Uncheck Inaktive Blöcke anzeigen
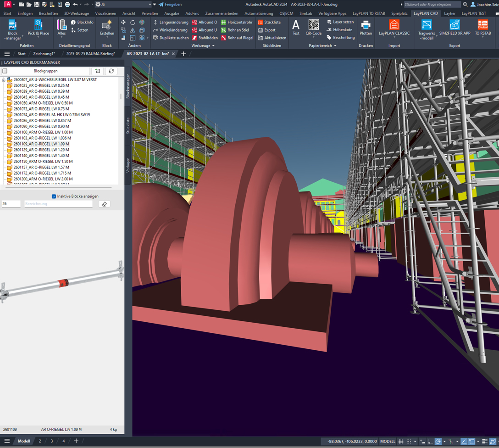The width and height of the screenshot is (499, 448). point(54,196)
